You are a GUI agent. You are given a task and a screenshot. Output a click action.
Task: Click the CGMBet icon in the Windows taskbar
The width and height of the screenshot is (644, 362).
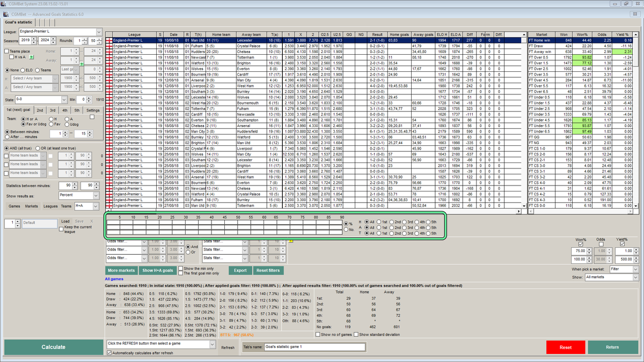(3, 3)
